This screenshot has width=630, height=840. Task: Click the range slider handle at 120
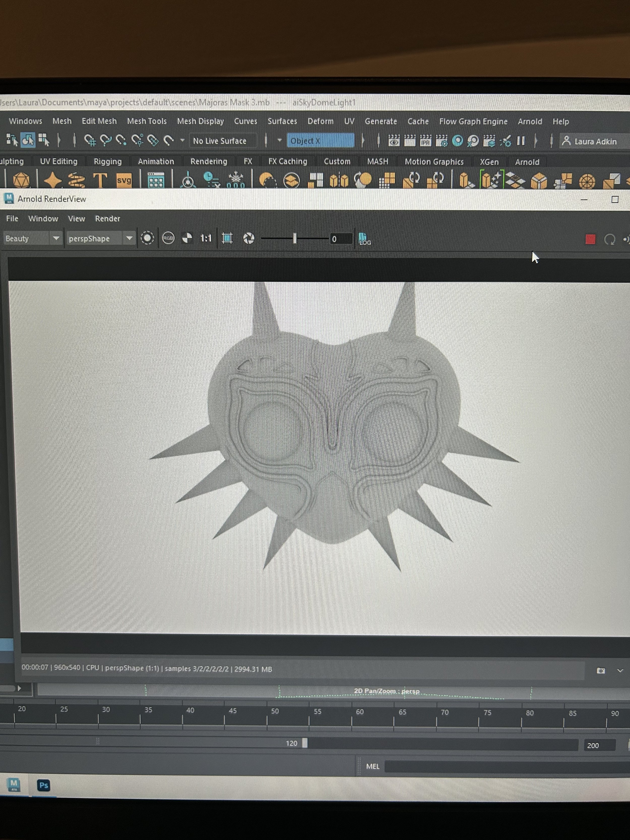(x=305, y=743)
